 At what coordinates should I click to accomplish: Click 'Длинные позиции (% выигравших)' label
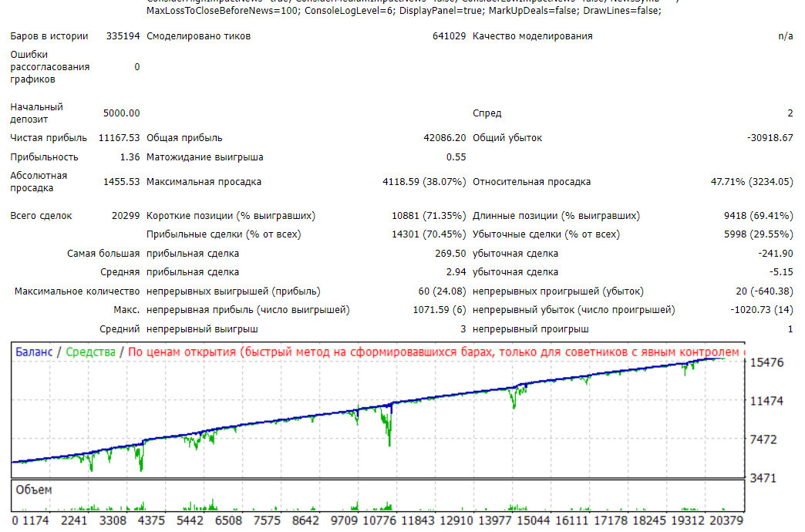[556, 216]
